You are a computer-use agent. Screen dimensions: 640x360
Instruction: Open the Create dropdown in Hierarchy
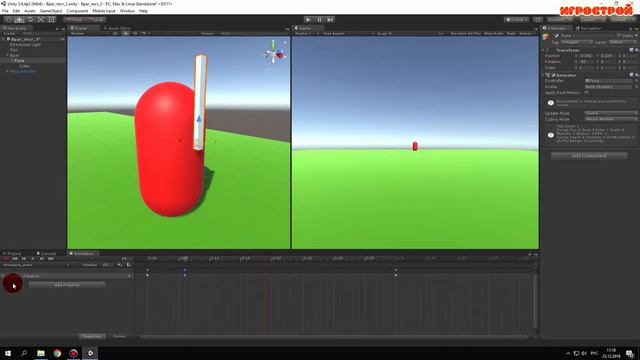tap(10, 33)
